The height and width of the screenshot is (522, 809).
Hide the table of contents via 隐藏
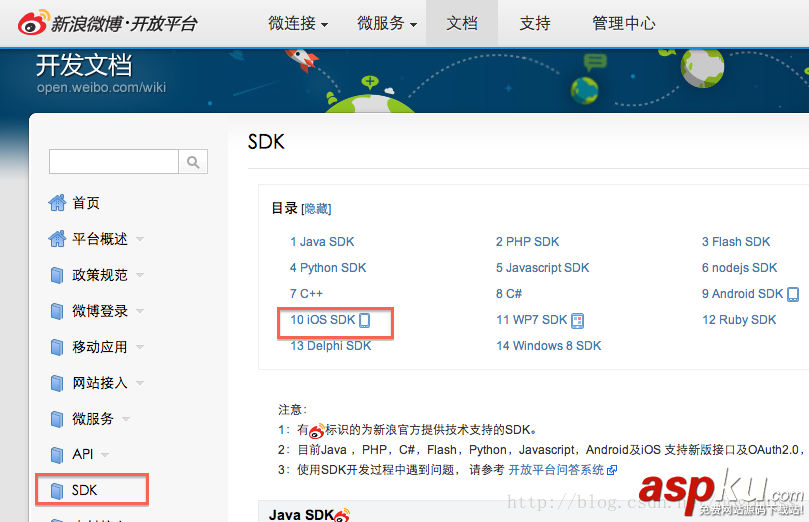click(316, 209)
